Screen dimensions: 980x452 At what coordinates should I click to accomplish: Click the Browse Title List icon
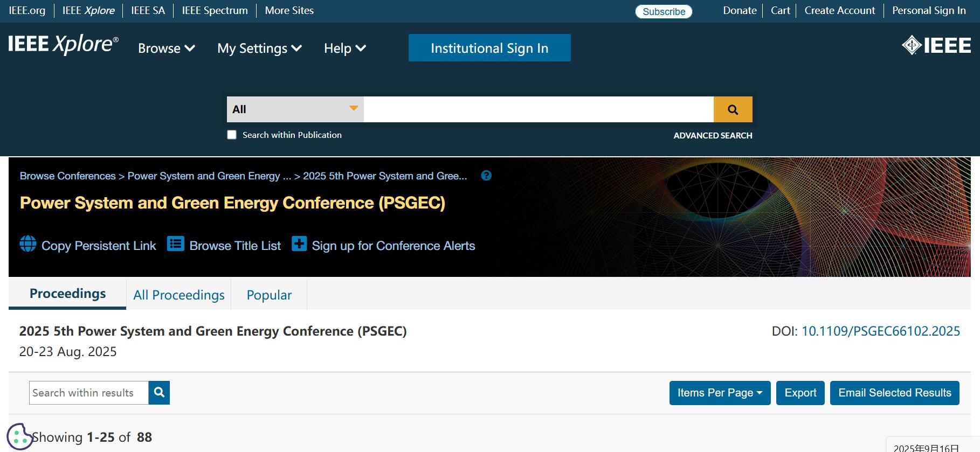click(176, 244)
